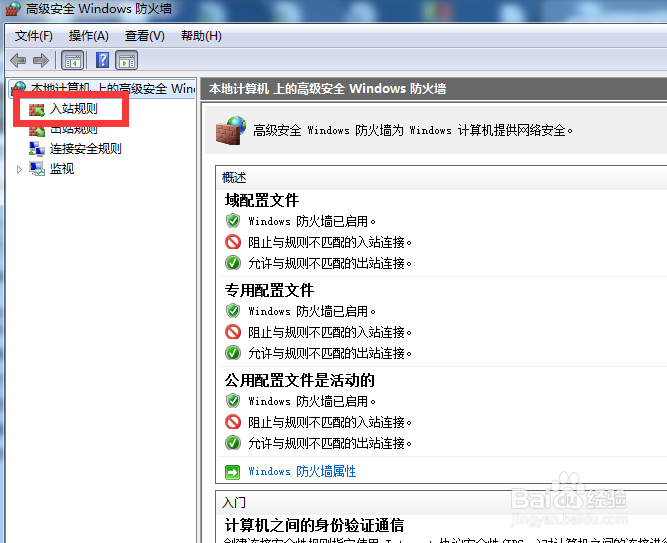Screen dimensions: 667x543
Task: Open the 查看(V) menu
Action: point(145,36)
